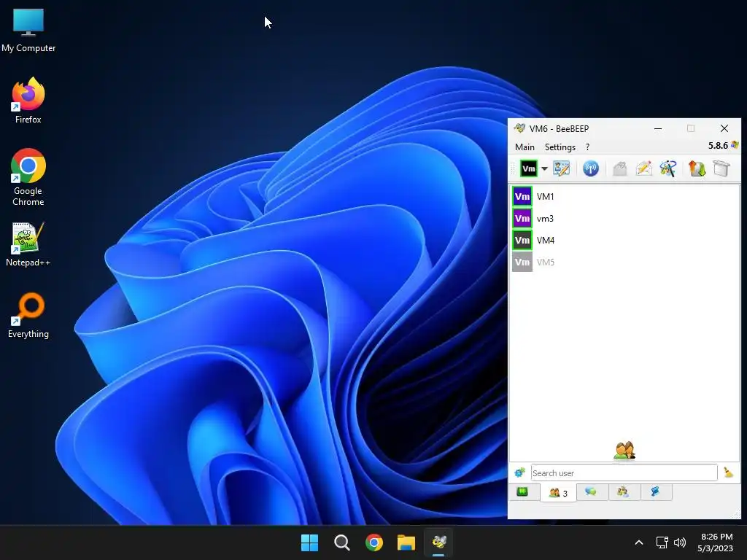This screenshot has width=747, height=560.
Task: Open the edit profile card icon
Action: [561, 168]
